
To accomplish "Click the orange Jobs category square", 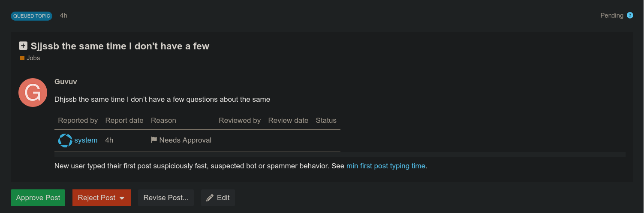I will tap(22, 58).
